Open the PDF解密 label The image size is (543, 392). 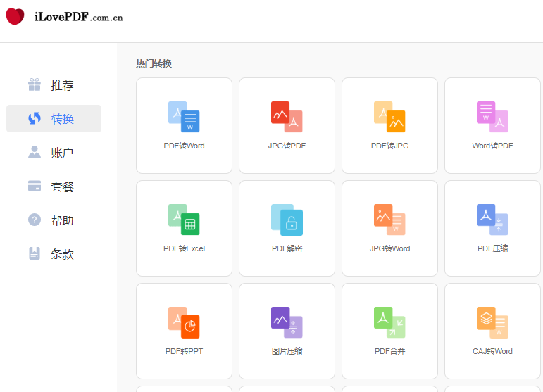pos(287,248)
